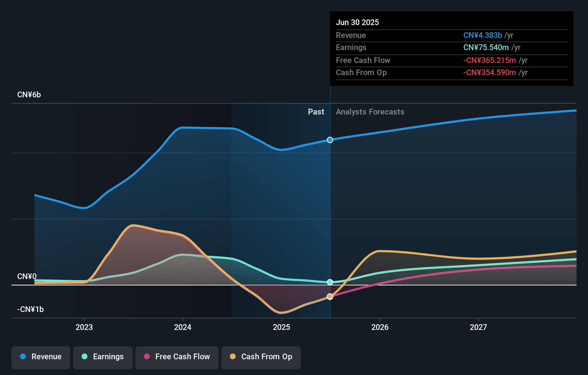This screenshot has height=375, width=588.
Task: Click the Revenue value CN¥4.383b link
Action: 482,35
